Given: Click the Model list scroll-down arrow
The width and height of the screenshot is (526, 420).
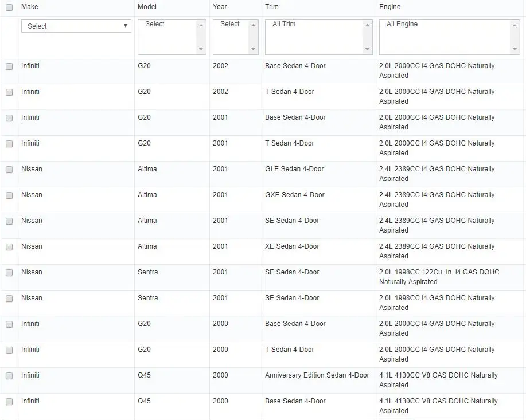Looking at the screenshot, I should coord(201,49).
